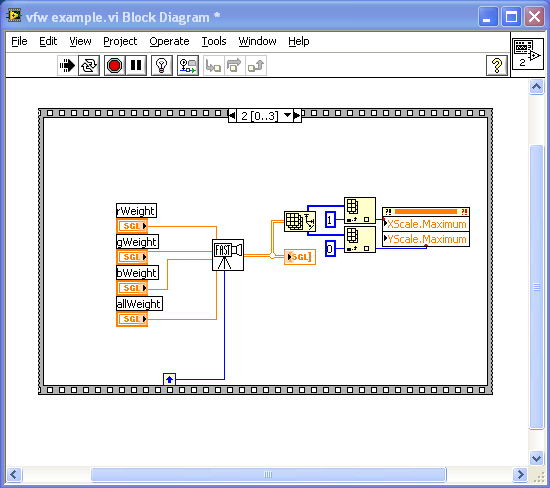Viewport: 550px width, 488px height.
Task: Toggle Retain Wire Values button
Action: 188,66
